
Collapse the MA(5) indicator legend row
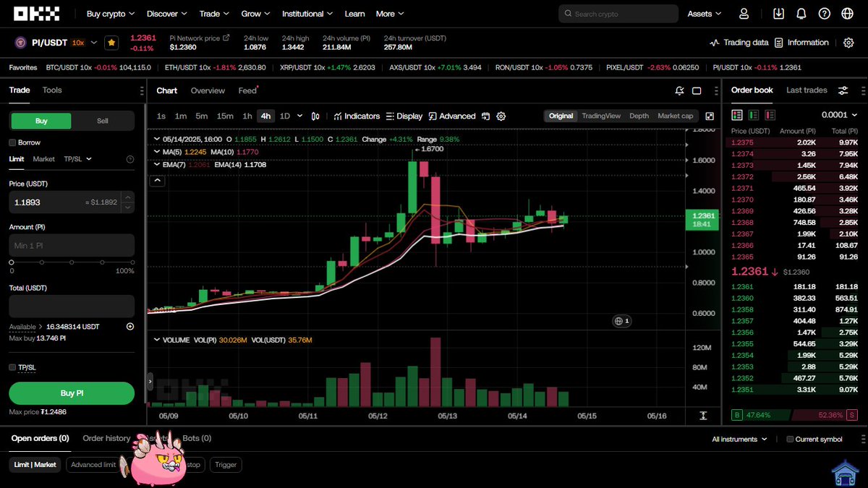[157, 152]
